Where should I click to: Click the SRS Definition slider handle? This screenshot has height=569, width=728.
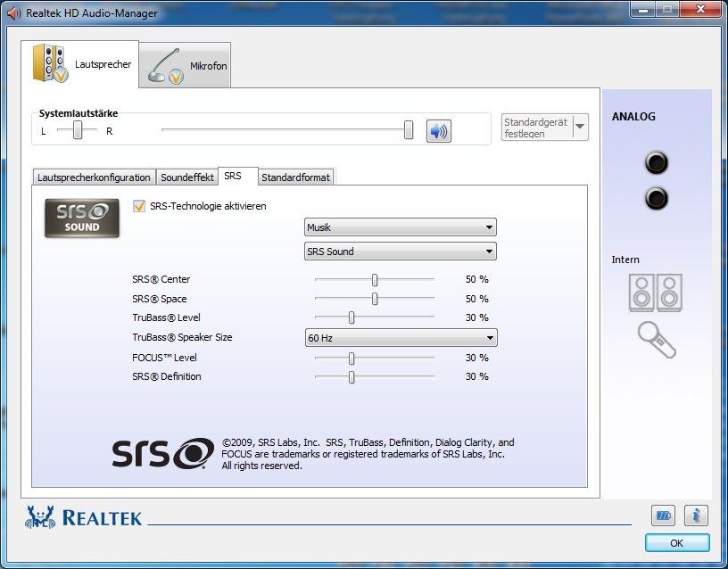coord(352,377)
